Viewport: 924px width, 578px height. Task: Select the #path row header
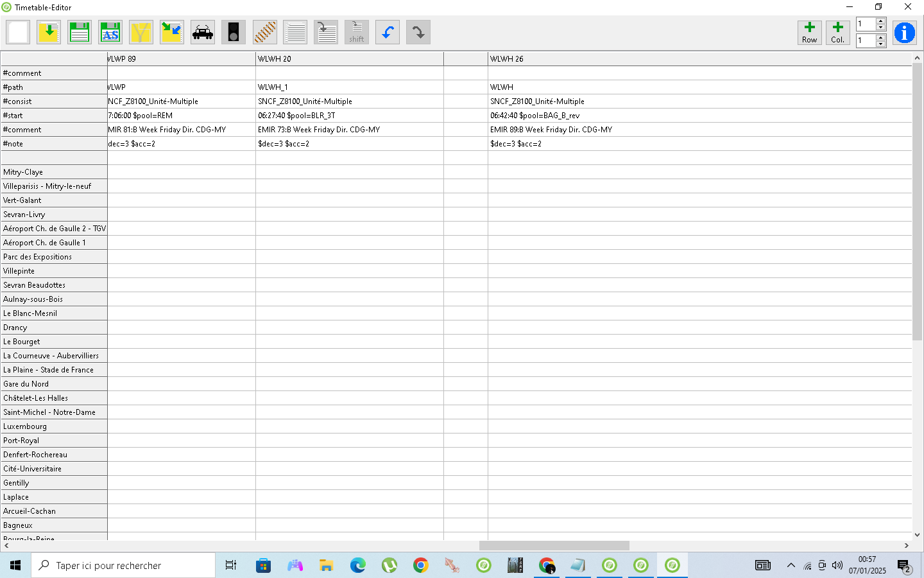point(54,87)
